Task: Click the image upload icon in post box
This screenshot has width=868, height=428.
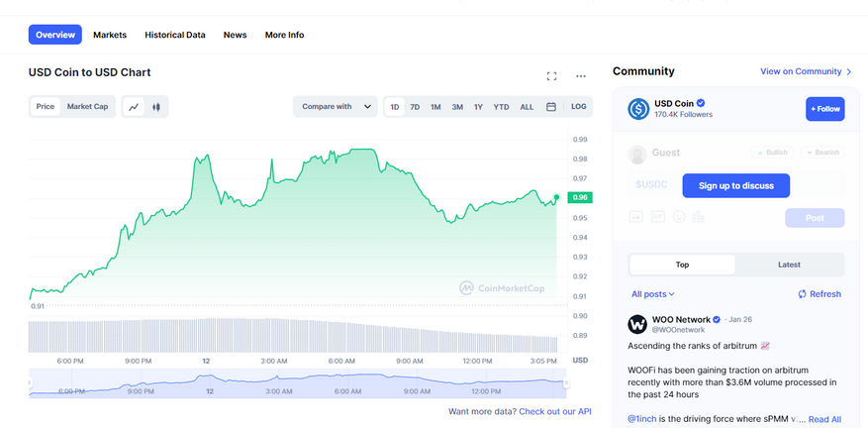Action: pyautogui.click(x=635, y=217)
